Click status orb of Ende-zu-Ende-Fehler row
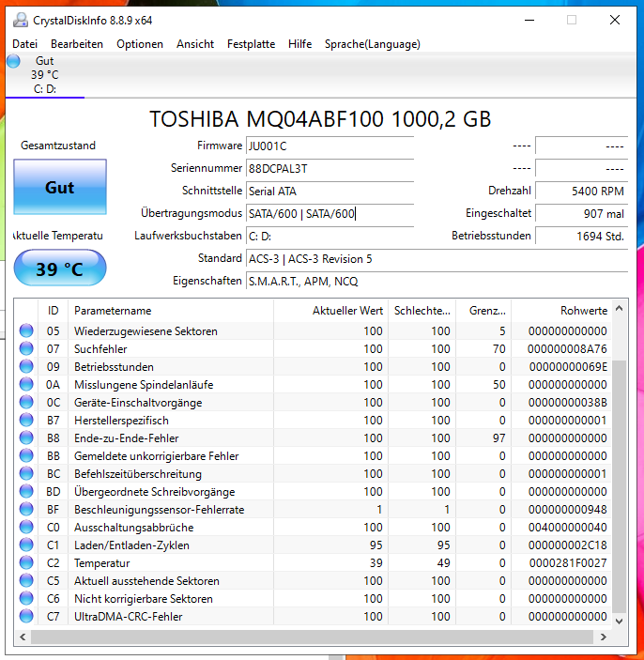Viewport: 644px width, 660px height. (x=26, y=438)
